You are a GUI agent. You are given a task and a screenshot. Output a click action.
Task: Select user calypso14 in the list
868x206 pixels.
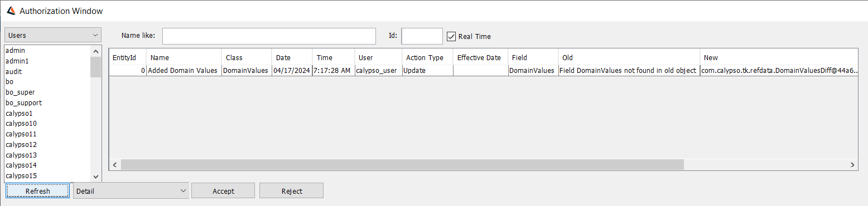coord(47,165)
